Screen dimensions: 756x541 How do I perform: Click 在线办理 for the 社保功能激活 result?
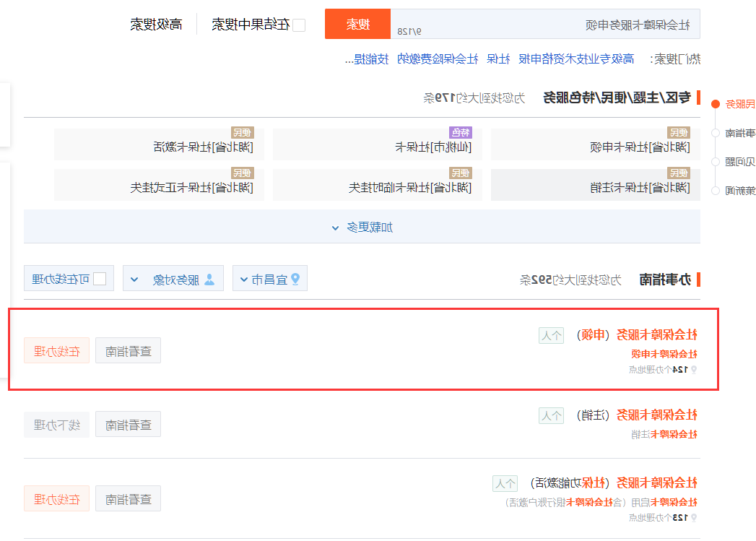coord(56,498)
